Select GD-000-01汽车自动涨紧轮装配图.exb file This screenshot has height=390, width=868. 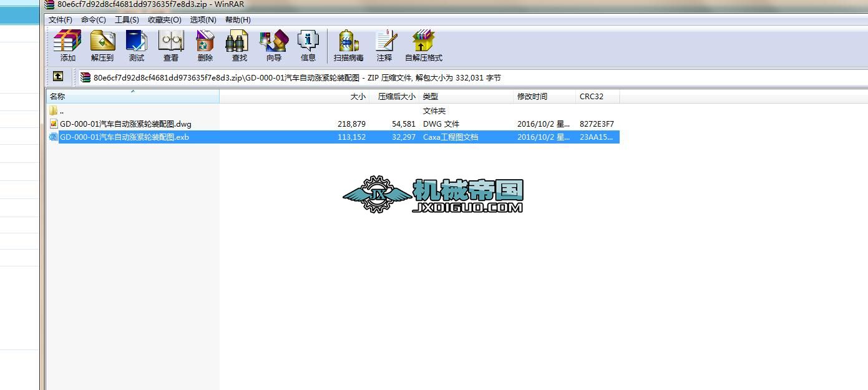[124, 137]
